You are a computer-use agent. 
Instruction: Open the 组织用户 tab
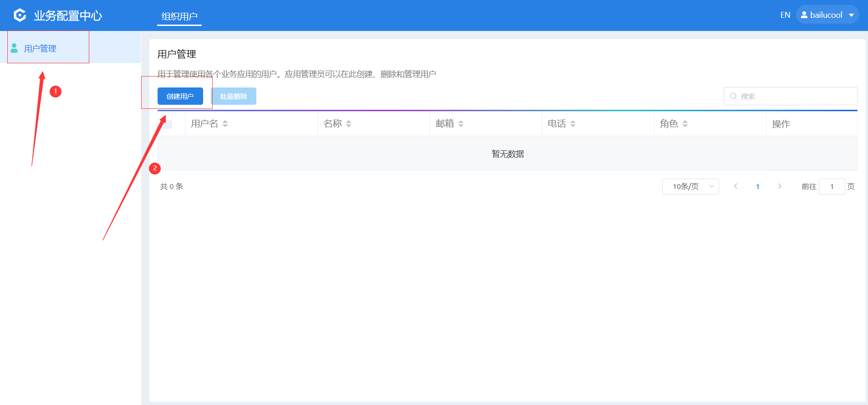tap(179, 16)
